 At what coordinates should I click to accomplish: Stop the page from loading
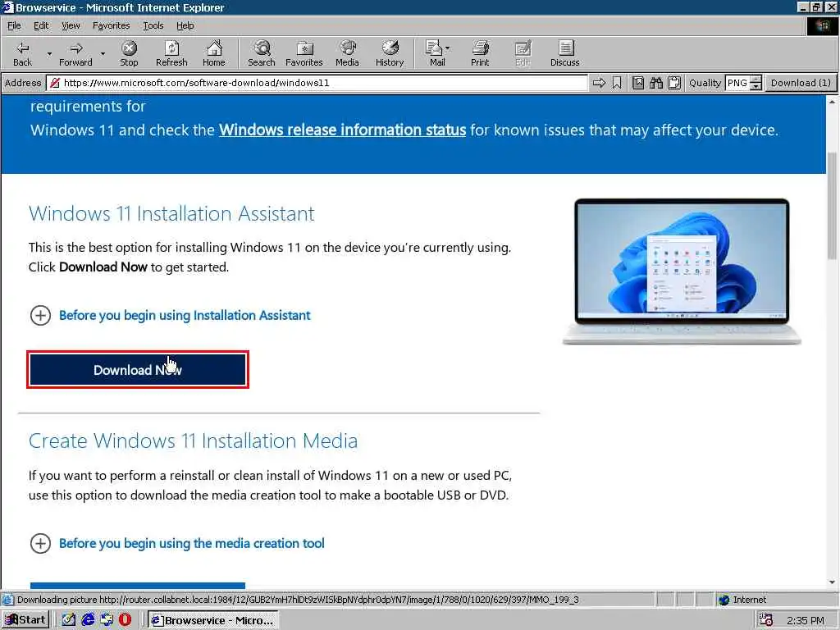click(x=129, y=53)
